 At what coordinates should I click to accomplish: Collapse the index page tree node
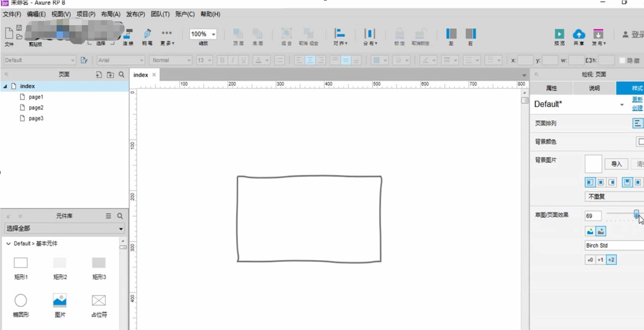[x=5, y=86]
